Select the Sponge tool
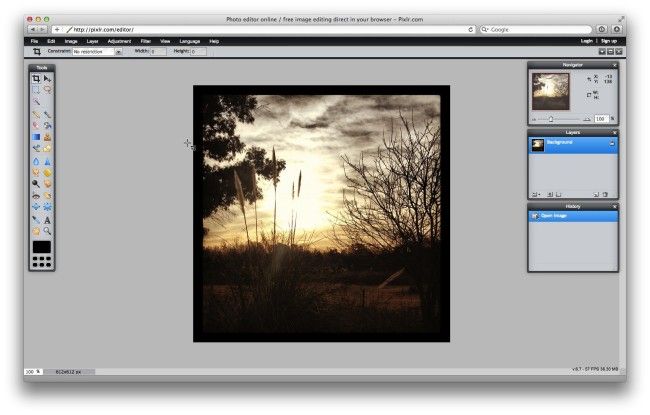Viewport: 650px width, 415px height. pos(48,172)
